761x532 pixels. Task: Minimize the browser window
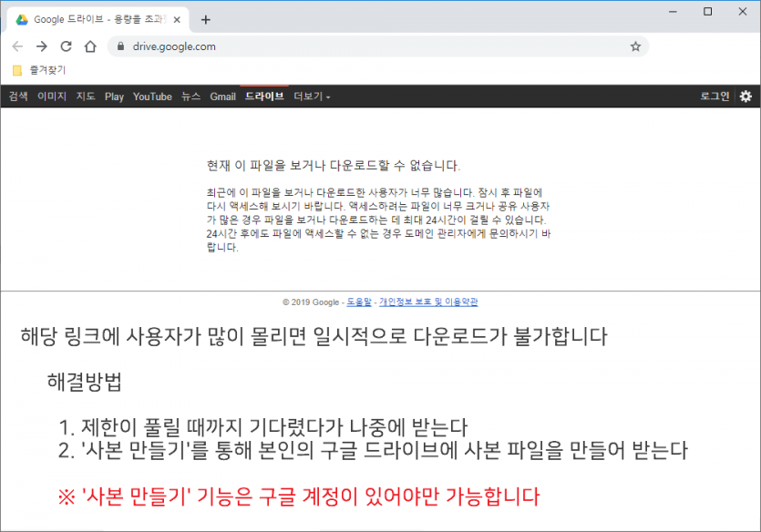click(673, 12)
